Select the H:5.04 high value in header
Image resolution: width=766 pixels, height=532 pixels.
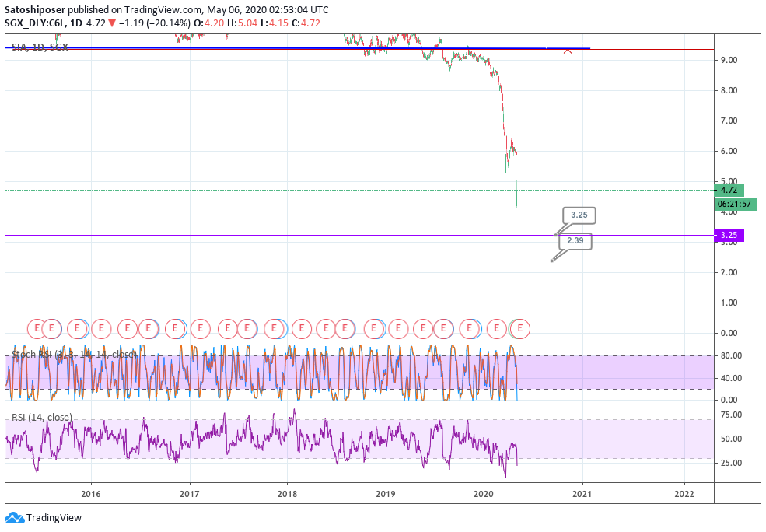tap(242, 23)
